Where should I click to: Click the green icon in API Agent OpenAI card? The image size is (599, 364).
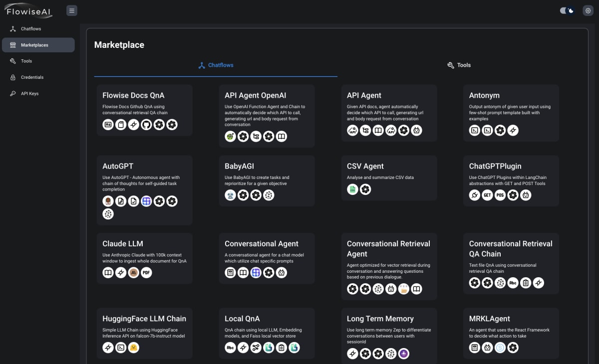[x=230, y=136]
